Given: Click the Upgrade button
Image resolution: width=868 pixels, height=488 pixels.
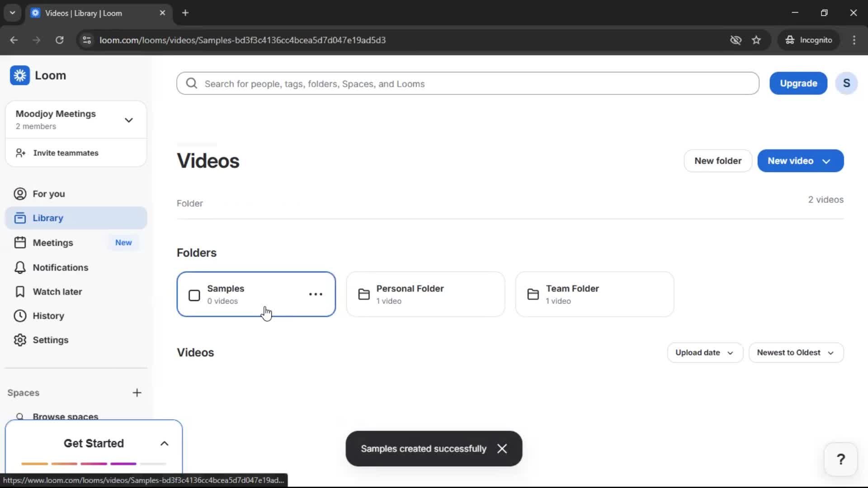Looking at the screenshot, I should (x=798, y=83).
